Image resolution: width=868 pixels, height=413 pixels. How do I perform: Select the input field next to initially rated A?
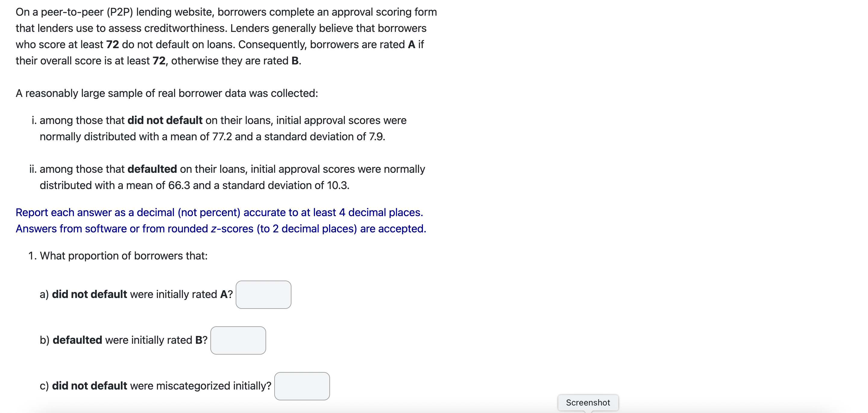[263, 294]
